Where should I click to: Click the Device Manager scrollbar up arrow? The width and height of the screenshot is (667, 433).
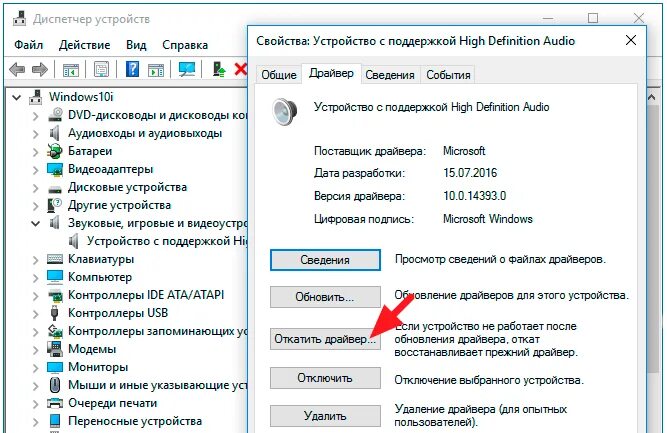[x=651, y=98]
